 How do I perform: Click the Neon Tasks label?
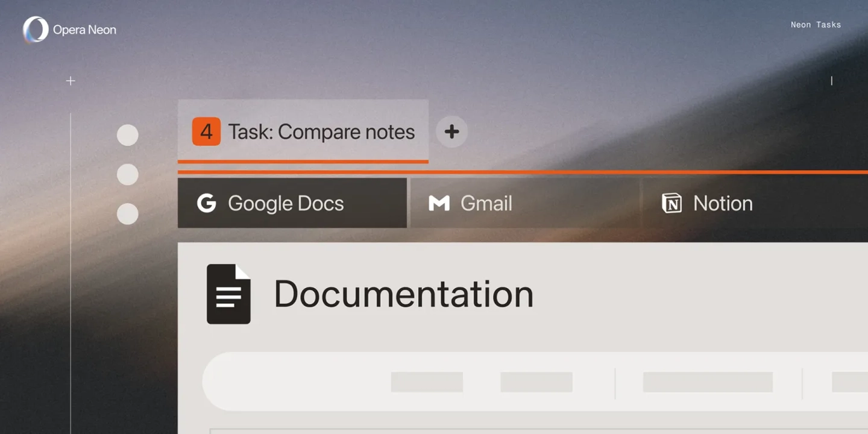(x=816, y=25)
